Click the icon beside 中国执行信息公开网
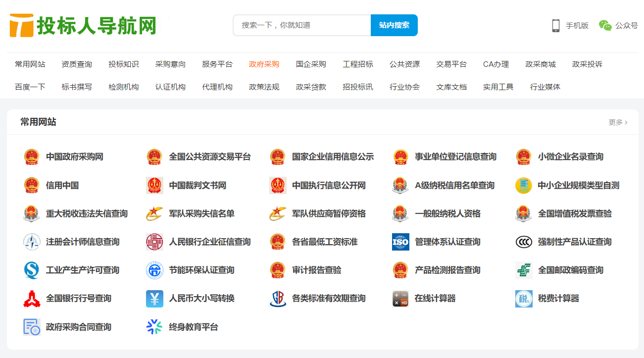This screenshot has height=358, width=644. pyautogui.click(x=278, y=185)
